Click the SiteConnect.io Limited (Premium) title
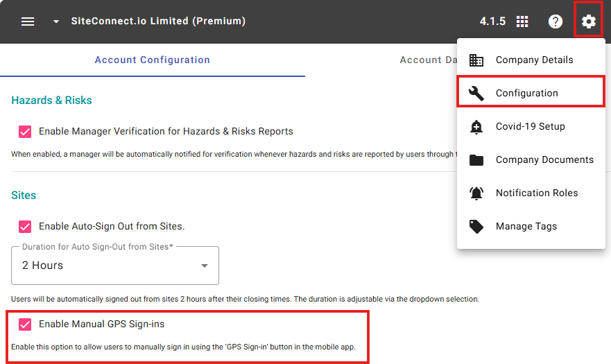 158,21
